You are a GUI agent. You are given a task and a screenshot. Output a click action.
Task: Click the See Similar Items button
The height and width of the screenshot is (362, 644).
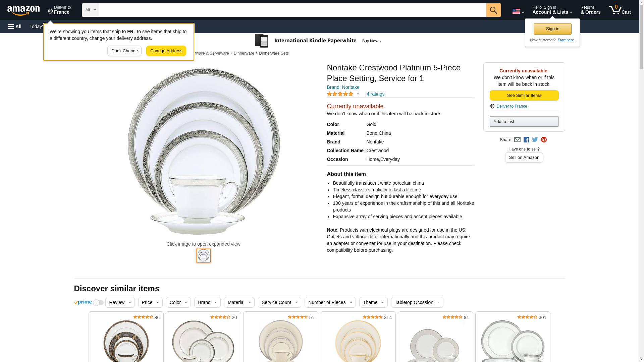pyautogui.click(x=524, y=96)
